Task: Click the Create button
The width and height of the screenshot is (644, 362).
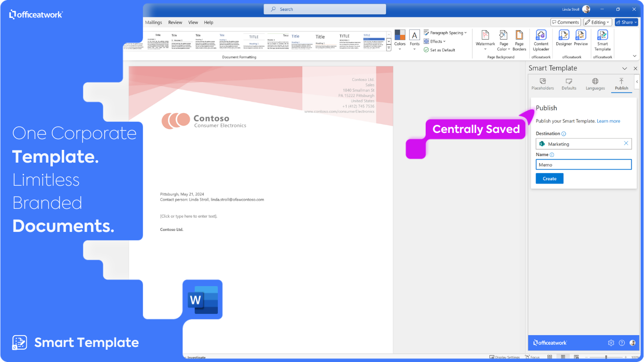Action: coord(550,179)
